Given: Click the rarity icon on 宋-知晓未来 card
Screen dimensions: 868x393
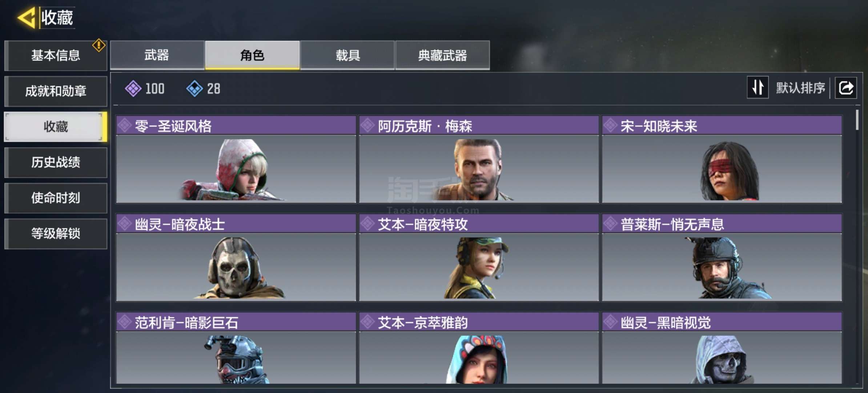Looking at the screenshot, I should coord(610,126).
